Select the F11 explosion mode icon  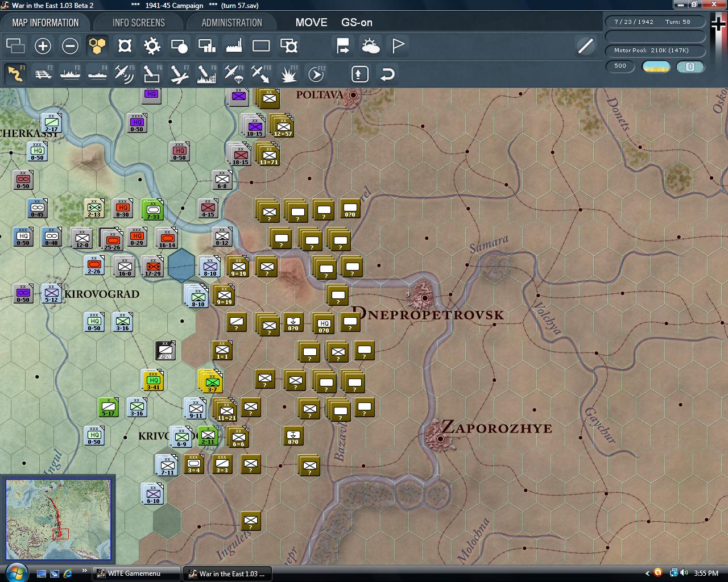pos(289,74)
